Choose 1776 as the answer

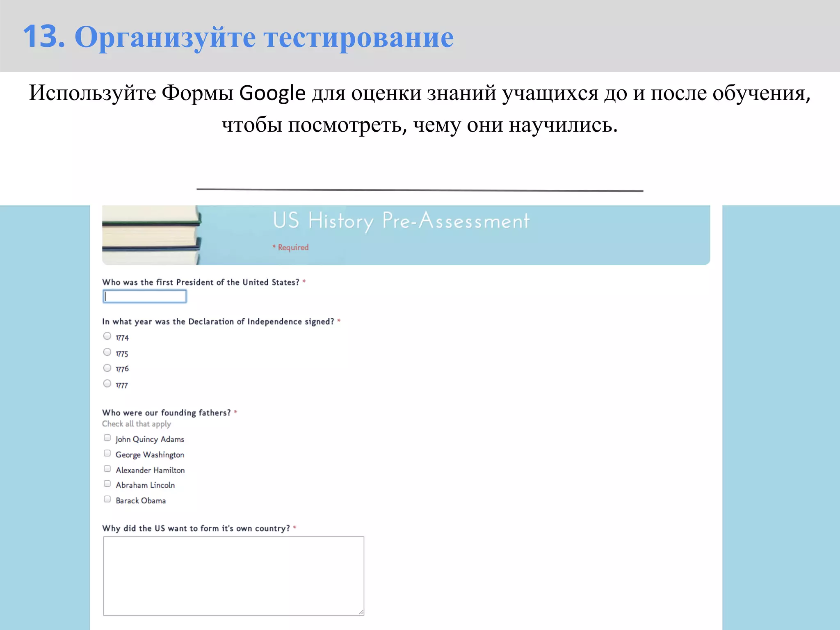point(107,367)
